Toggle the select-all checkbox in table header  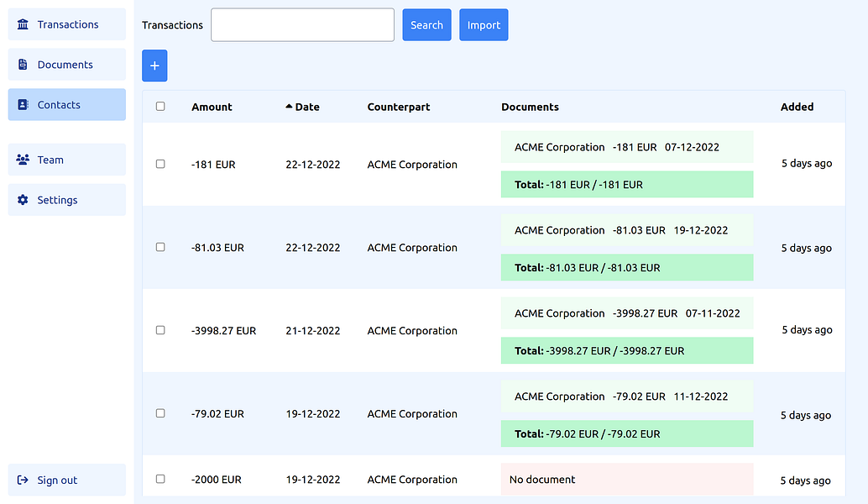click(x=160, y=107)
